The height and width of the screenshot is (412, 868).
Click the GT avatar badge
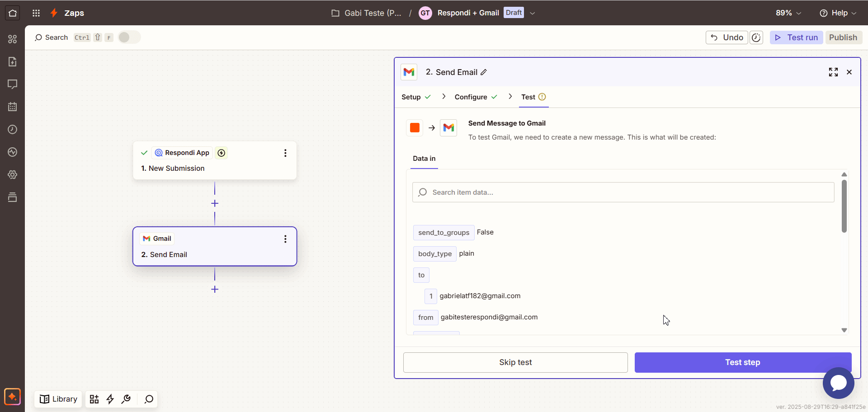pyautogui.click(x=425, y=13)
